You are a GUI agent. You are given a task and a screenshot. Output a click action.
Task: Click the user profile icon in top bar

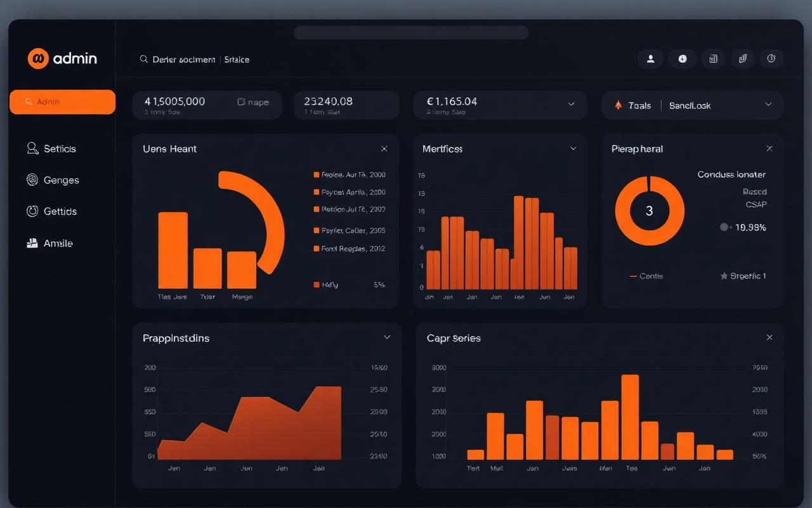[650, 58]
